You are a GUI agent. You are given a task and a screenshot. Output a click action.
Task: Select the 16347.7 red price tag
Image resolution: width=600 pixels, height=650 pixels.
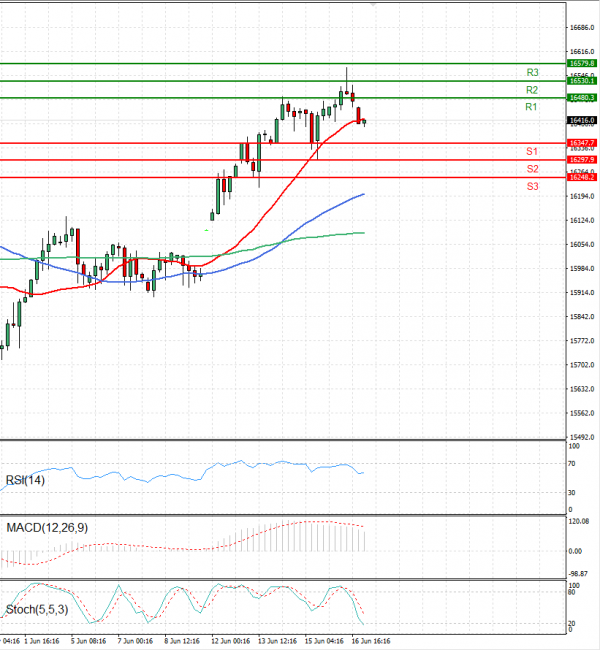click(582, 143)
